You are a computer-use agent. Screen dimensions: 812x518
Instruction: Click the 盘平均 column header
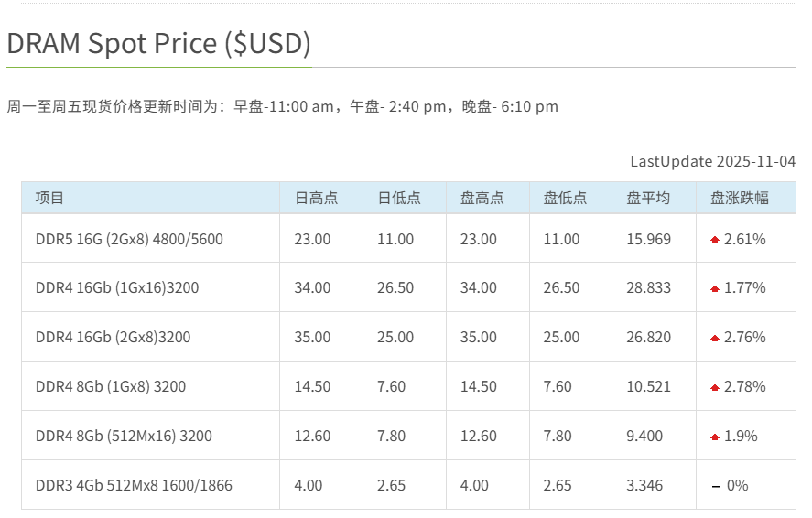pos(648,198)
